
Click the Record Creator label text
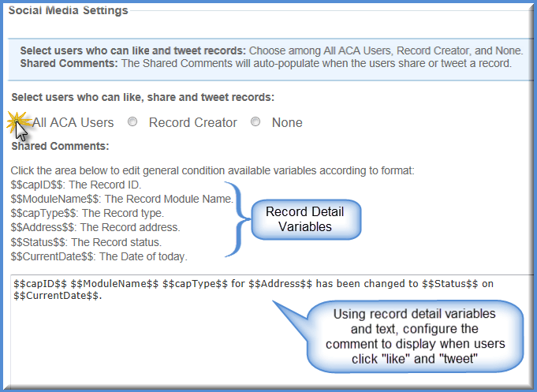point(192,122)
